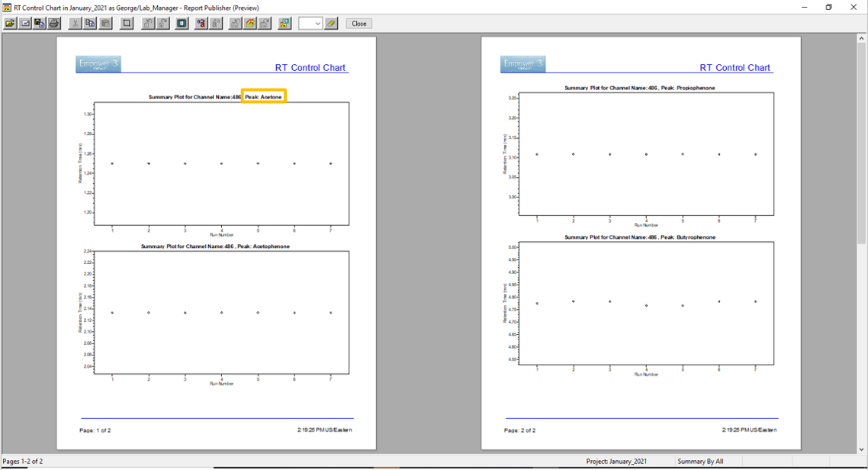Click 'RT Control Chart' title on page 2
Viewport: 868px width, 470px height.
[x=735, y=68]
